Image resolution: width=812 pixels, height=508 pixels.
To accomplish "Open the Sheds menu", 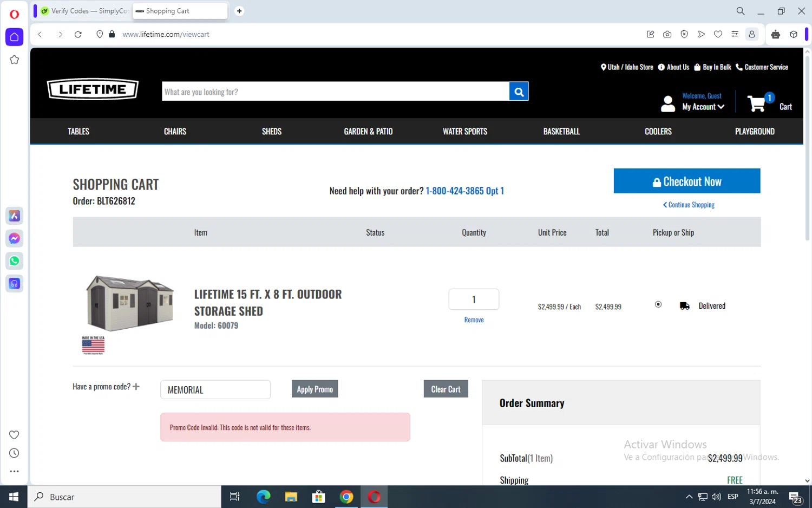I will (x=272, y=132).
